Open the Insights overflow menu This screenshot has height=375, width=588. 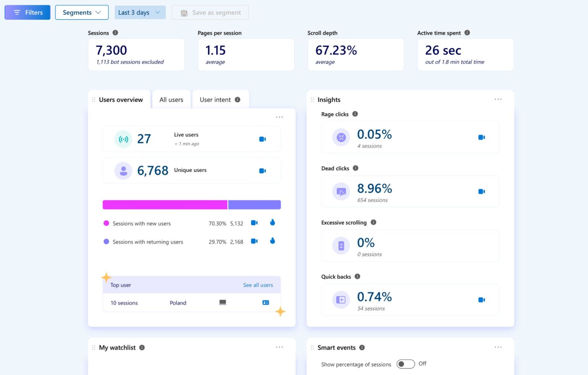tap(498, 99)
